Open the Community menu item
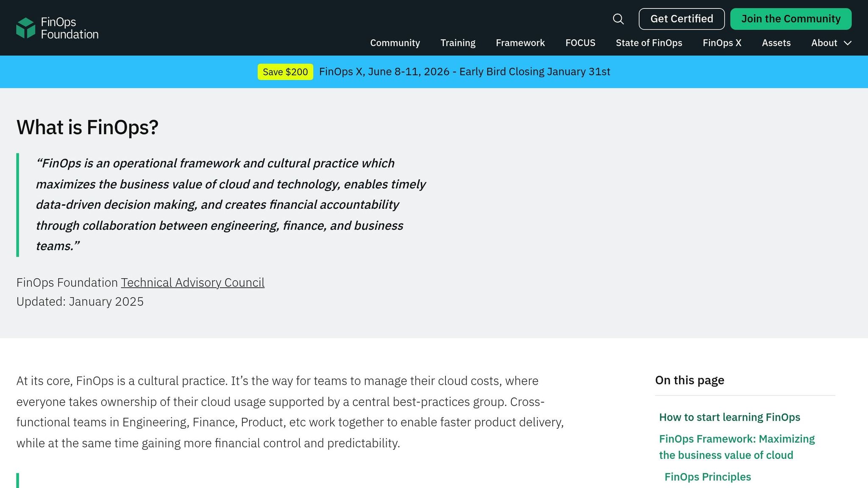The width and height of the screenshot is (868, 488). click(x=395, y=43)
